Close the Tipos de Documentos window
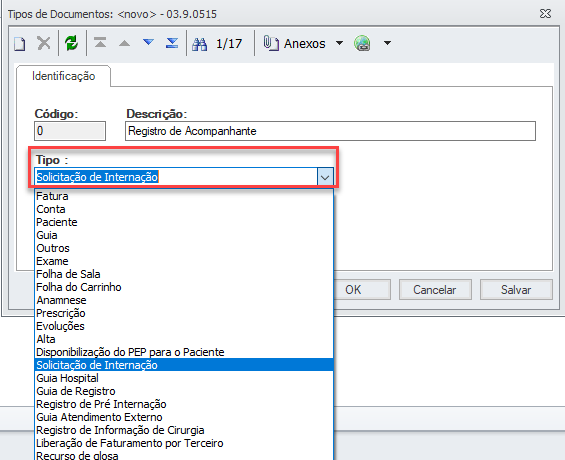The image size is (565, 460). [545, 14]
